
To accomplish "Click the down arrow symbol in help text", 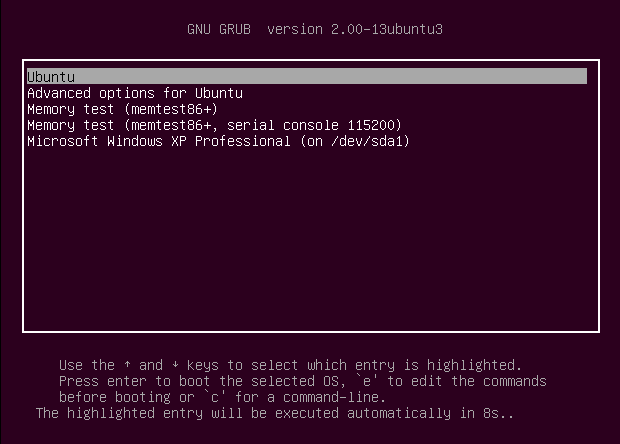I will (175, 365).
